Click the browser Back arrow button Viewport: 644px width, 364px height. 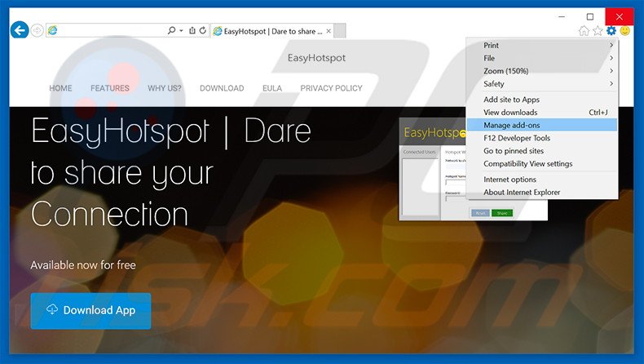point(20,30)
